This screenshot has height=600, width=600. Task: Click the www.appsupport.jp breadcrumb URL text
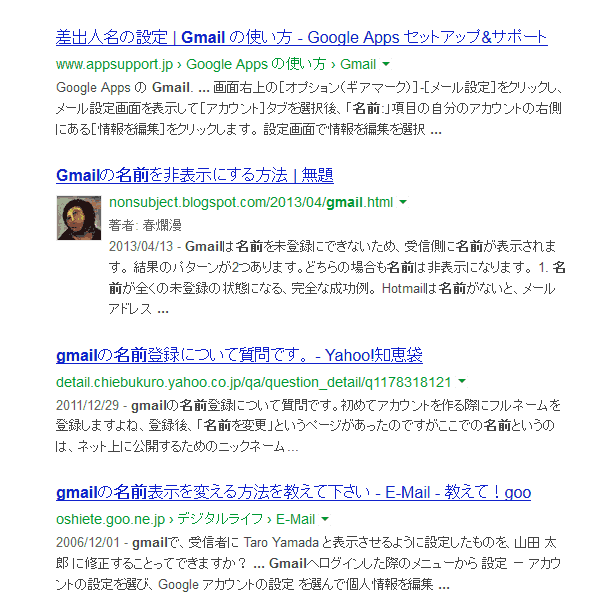coord(216,64)
